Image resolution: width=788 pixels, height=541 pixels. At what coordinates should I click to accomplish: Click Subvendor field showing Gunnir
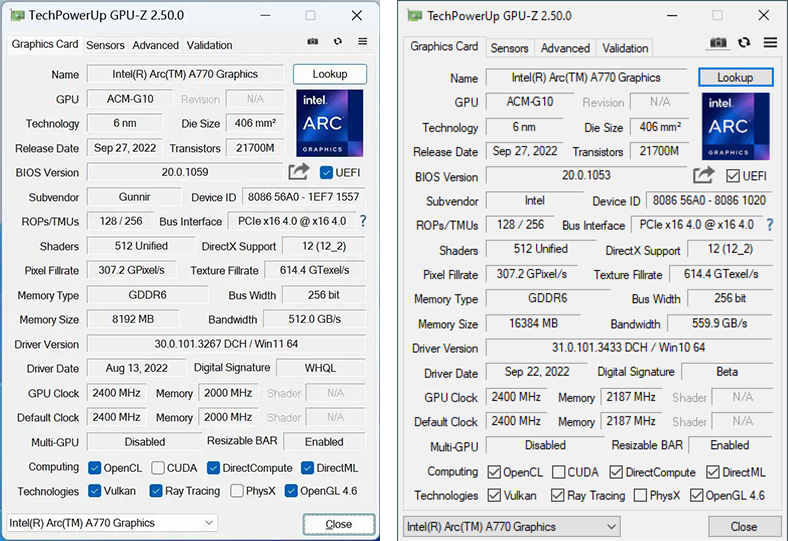pyautogui.click(x=134, y=197)
